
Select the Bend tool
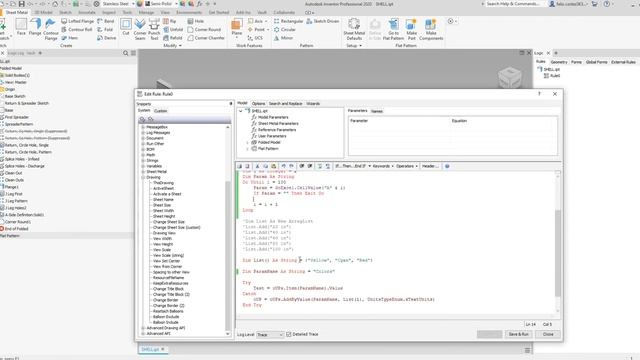click(106, 21)
